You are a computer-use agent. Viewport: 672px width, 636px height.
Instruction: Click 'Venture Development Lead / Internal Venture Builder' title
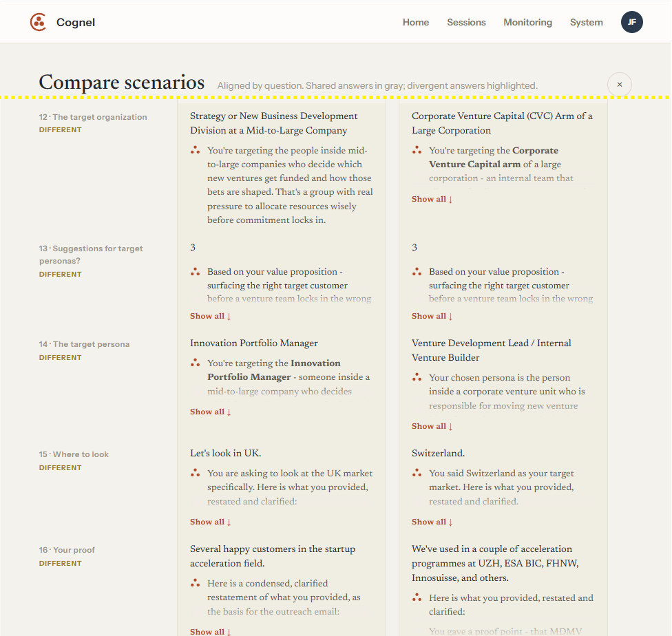(492, 350)
